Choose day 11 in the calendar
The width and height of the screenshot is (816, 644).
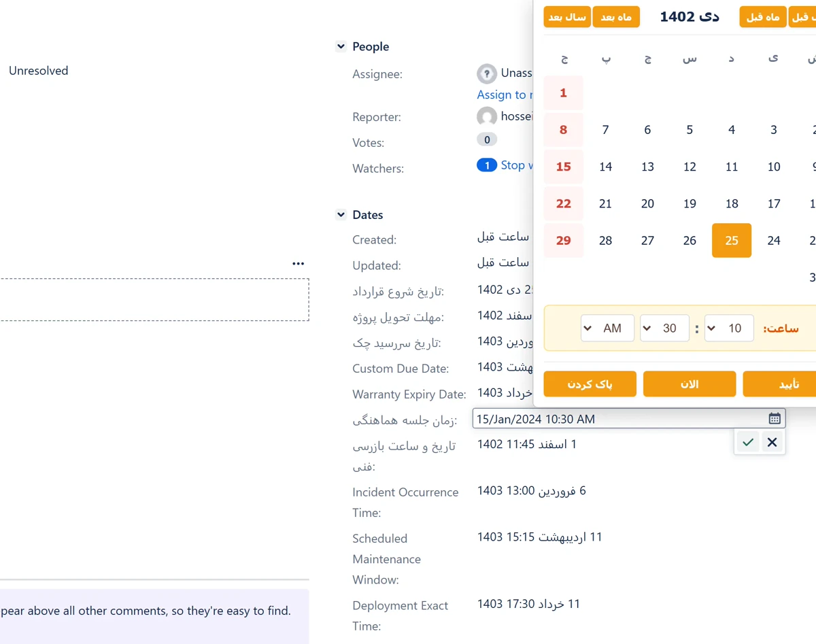pos(732,167)
